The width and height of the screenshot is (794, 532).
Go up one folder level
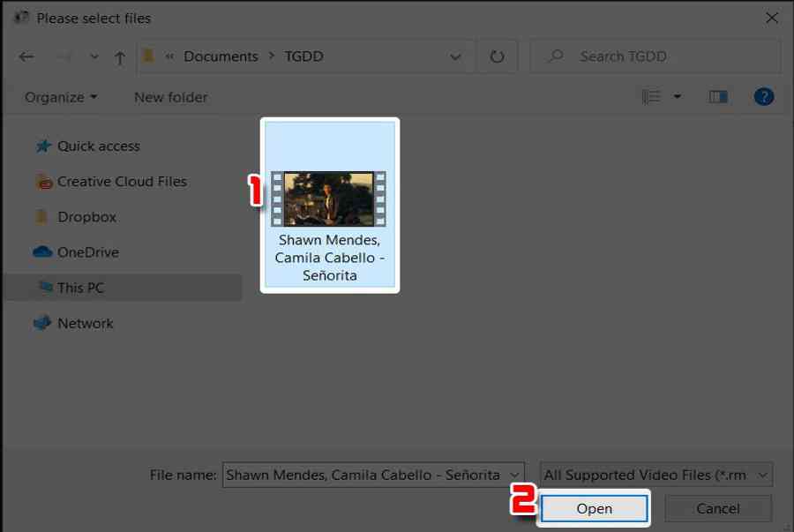pos(119,57)
